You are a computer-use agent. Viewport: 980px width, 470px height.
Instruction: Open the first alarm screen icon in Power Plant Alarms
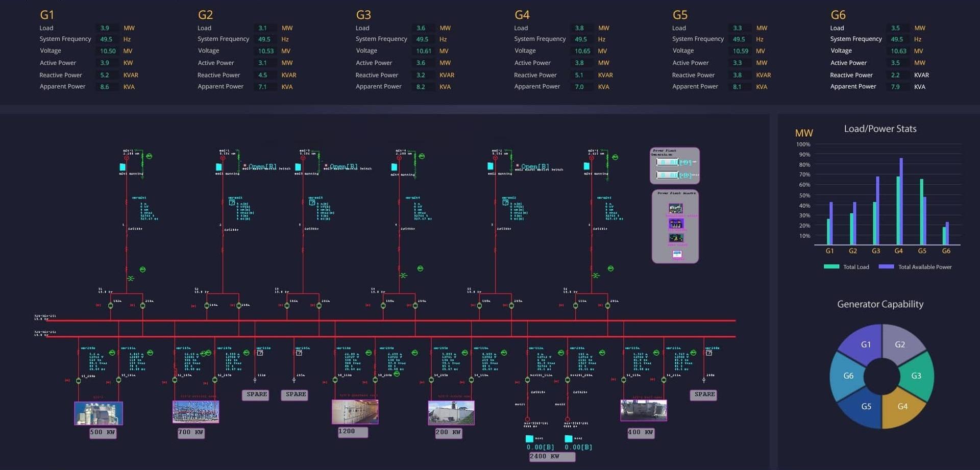click(676, 208)
